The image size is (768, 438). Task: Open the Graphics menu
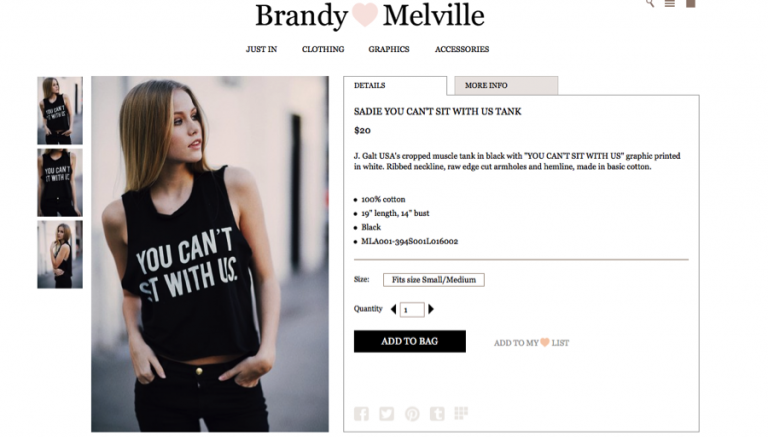tap(389, 49)
